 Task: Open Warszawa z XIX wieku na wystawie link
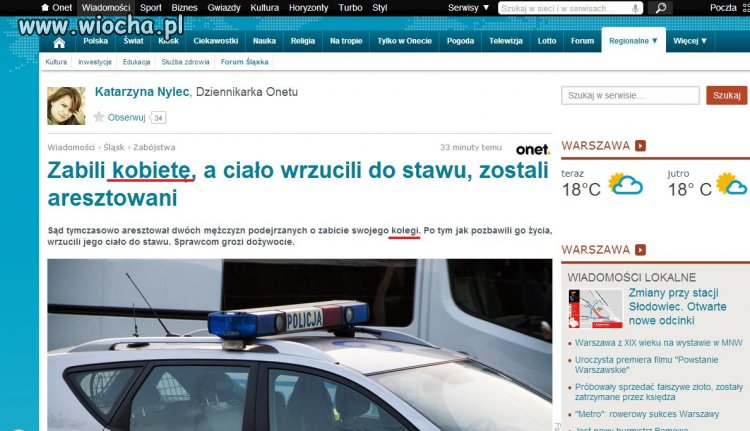pos(659,343)
